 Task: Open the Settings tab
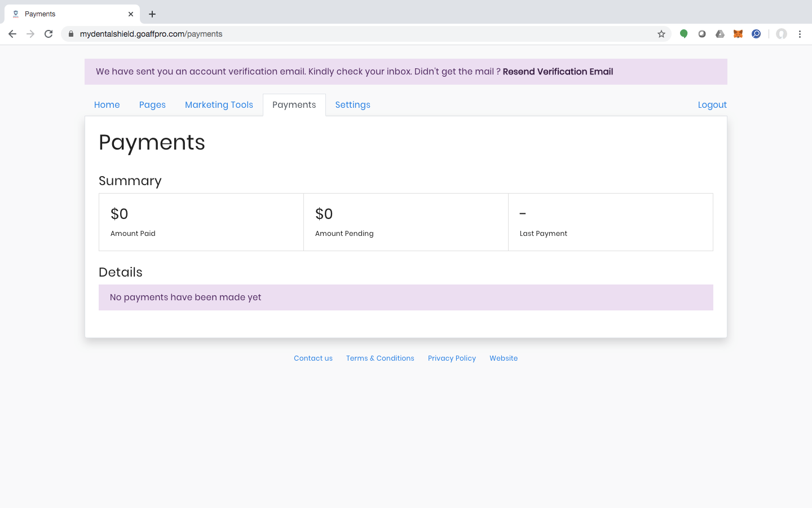pyautogui.click(x=352, y=105)
